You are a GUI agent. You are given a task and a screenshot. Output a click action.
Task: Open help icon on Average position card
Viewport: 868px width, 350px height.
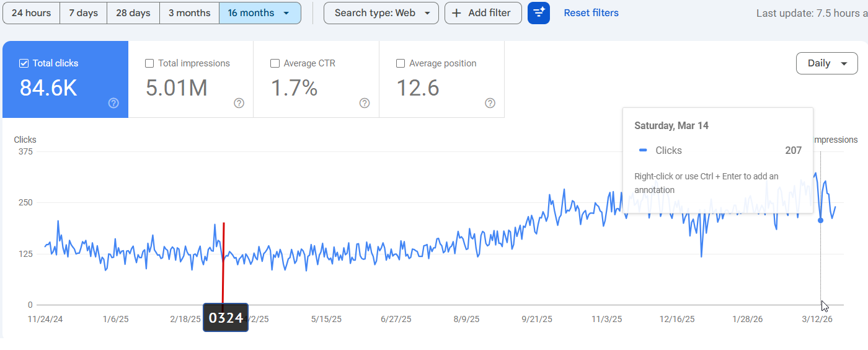[x=490, y=103]
